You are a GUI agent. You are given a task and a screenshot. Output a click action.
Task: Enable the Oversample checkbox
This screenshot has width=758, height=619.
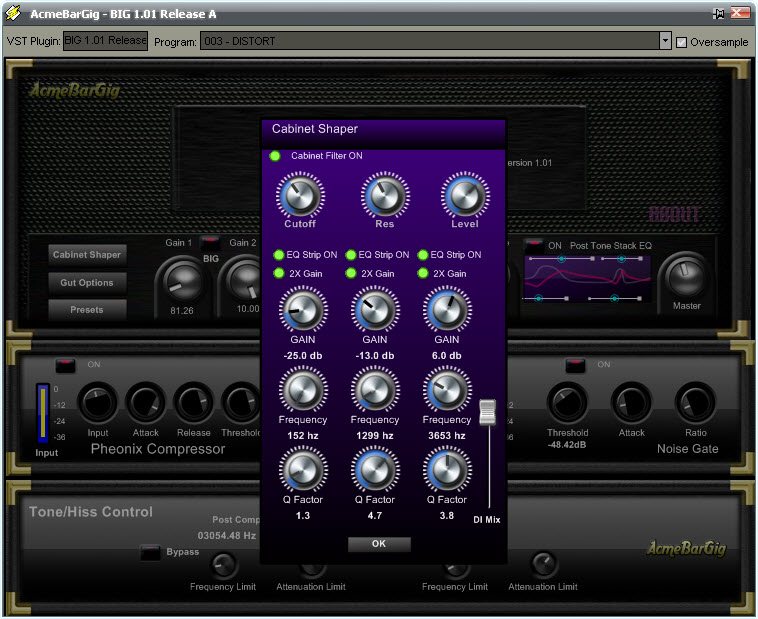click(681, 43)
